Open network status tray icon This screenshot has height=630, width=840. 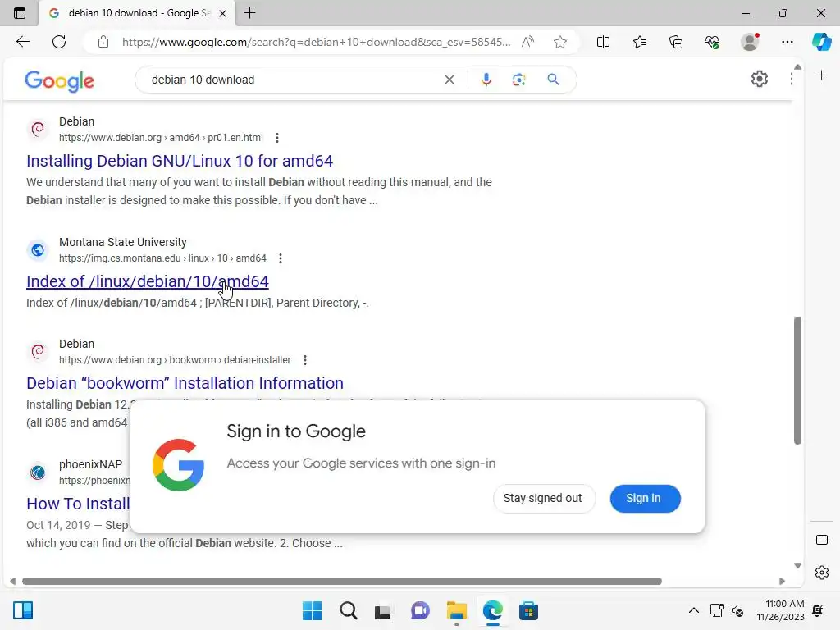716,610
